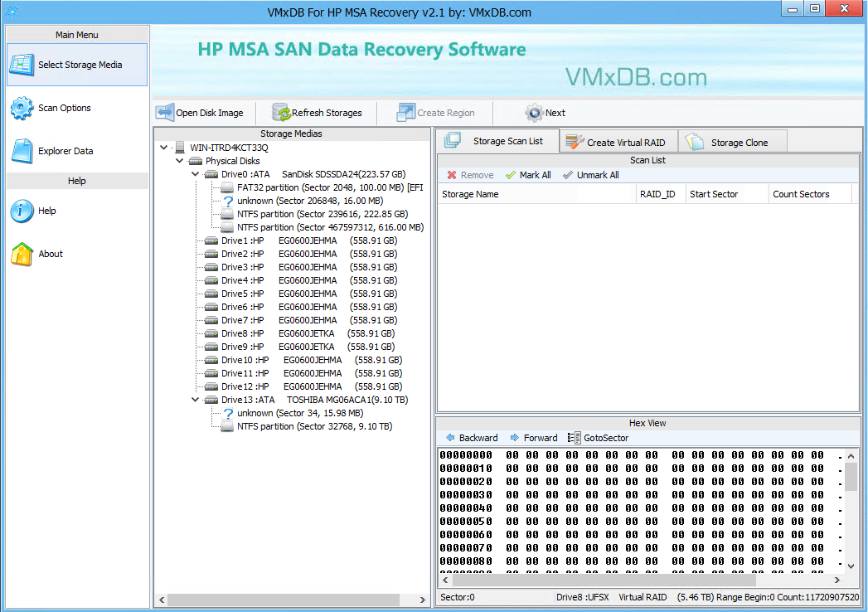Click the question mark icon for unknown Sector 34
The height and width of the screenshot is (612, 868).
click(227, 413)
